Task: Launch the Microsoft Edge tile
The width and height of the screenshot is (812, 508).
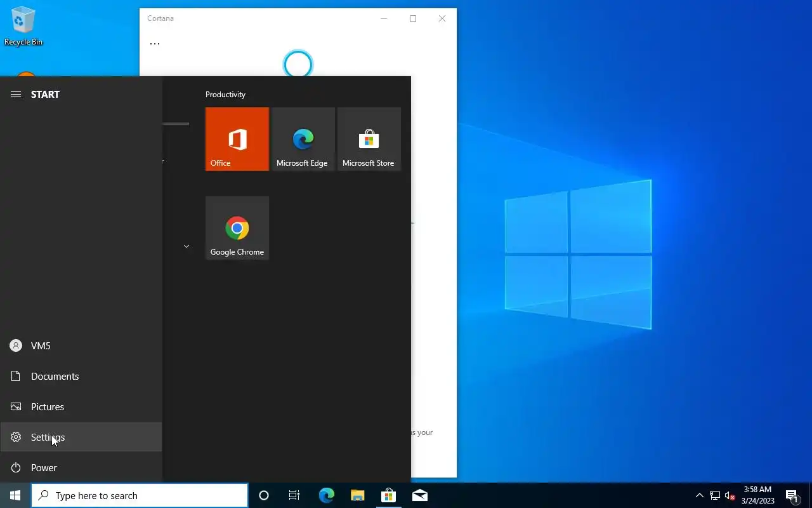Action: pyautogui.click(x=303, y=139)
